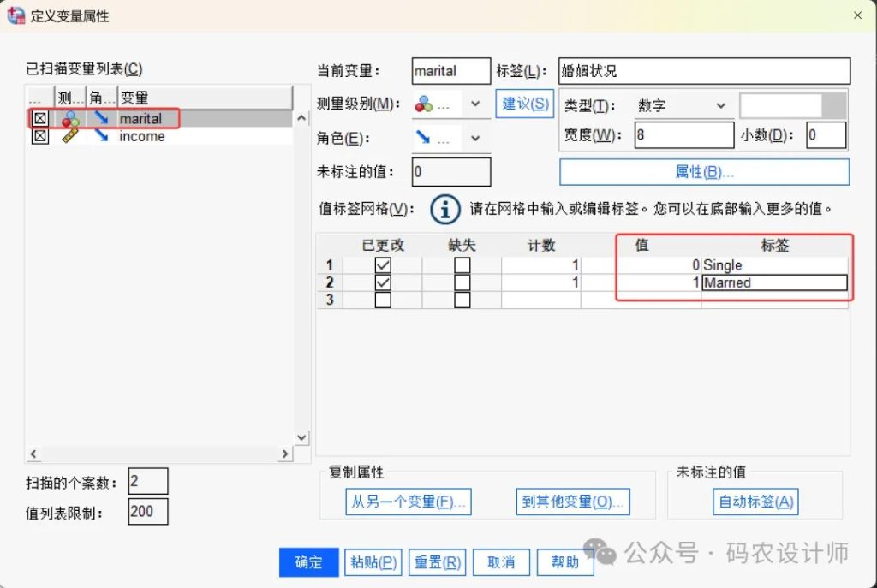Click the 自动标签 button
Image resolution: width=877 pixels, height=588 pixels.
pos(755,502)
